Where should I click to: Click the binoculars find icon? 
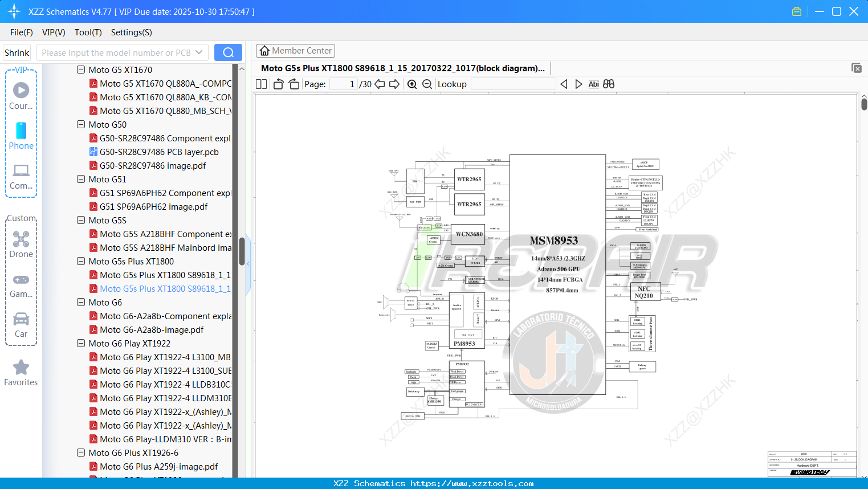609,84
